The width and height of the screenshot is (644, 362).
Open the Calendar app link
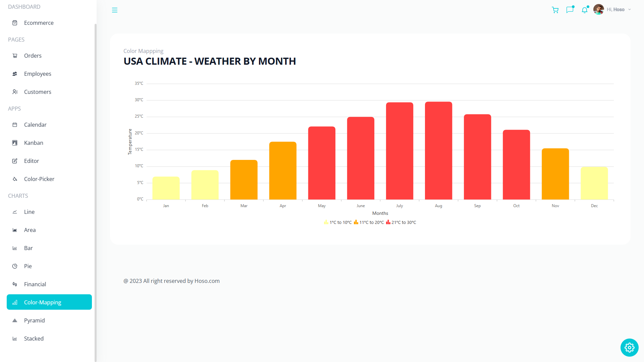click(35, 125)
